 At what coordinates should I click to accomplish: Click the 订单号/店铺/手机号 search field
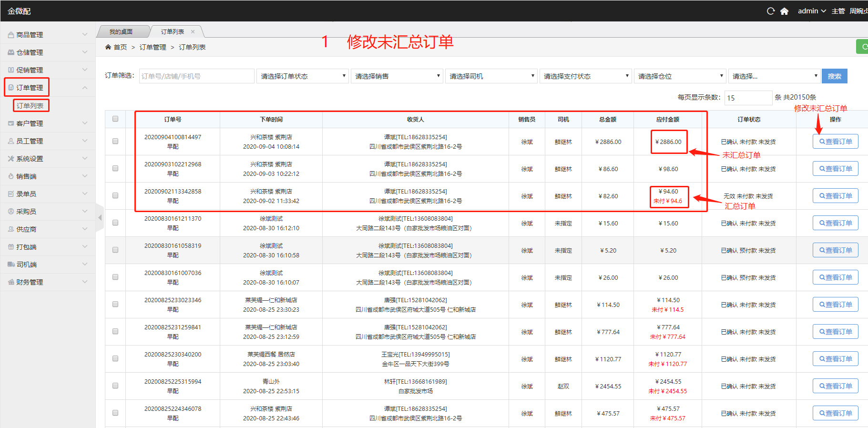pyautogui.click(x=196, y=76)
